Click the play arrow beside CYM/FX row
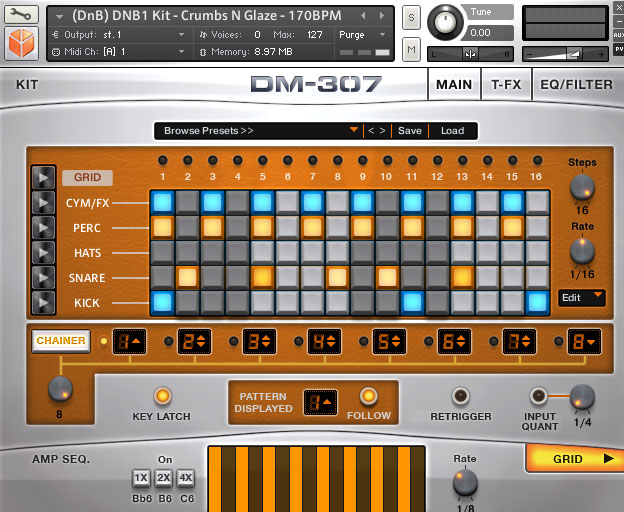The height and width of the screenshot is (512, 624). pos(43,203)
